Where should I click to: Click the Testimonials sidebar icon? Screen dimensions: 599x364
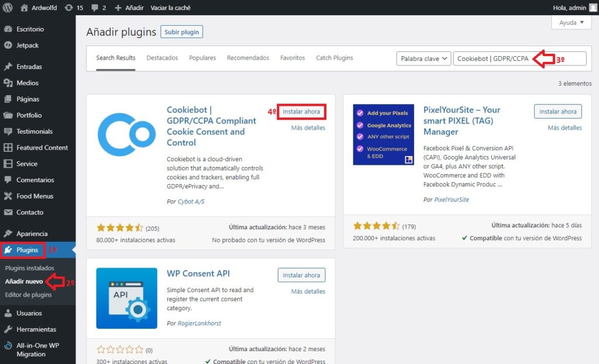pos(8,131)
